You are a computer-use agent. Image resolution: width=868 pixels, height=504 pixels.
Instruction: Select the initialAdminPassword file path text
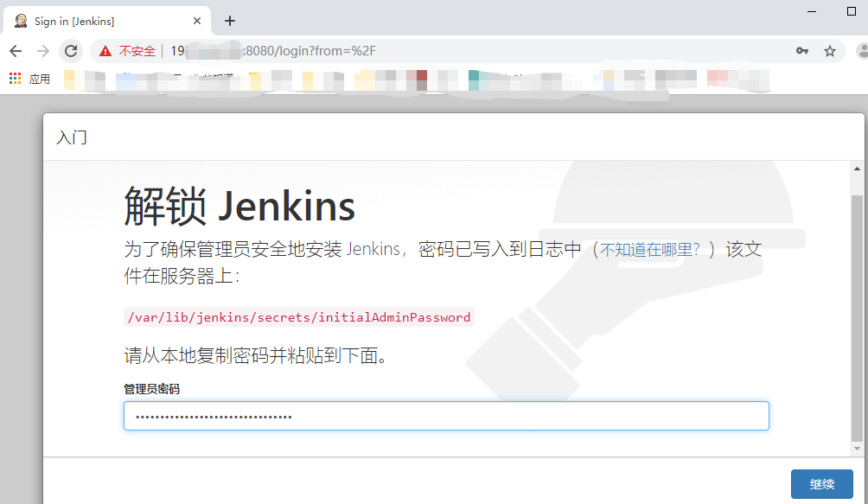[297, 316]
